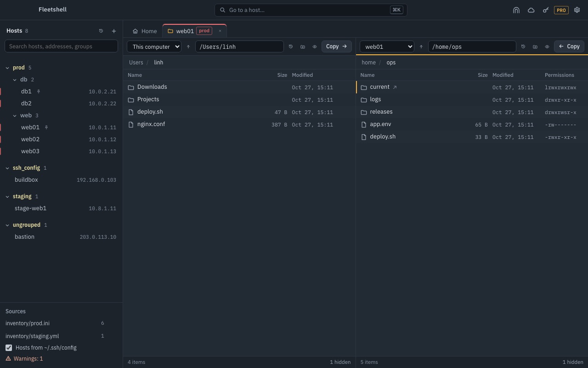Select the bastion host
The image size is (588, 368).
pos(62,237)
